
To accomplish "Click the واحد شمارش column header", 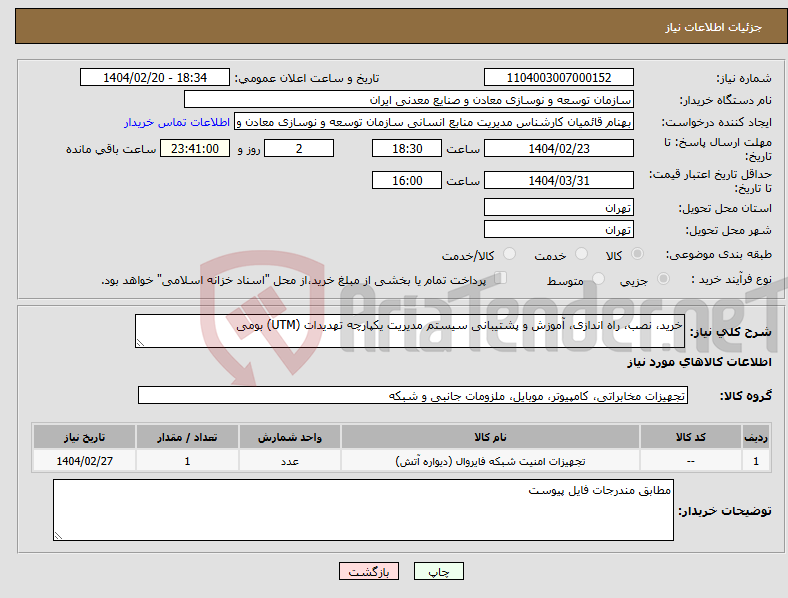I will (x=290, y=437).
